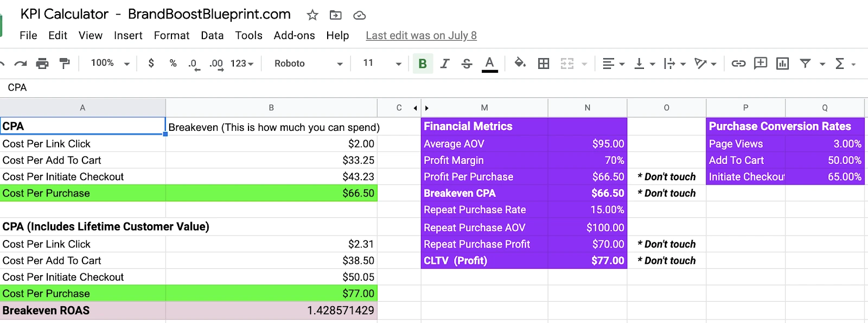The width and height of the screenshot is (868, 323).
Task: Select the paint format tool
Action: point(65,64)
